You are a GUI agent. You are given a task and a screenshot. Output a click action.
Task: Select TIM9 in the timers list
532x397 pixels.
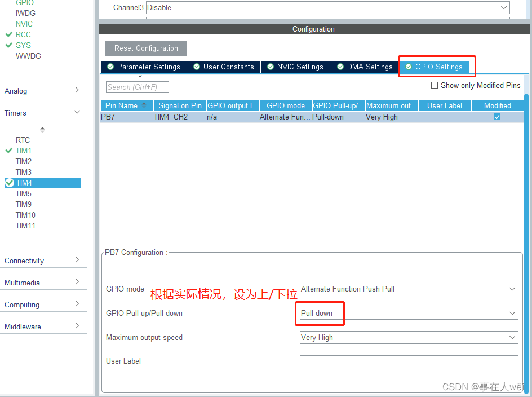[x=24, y=204]
